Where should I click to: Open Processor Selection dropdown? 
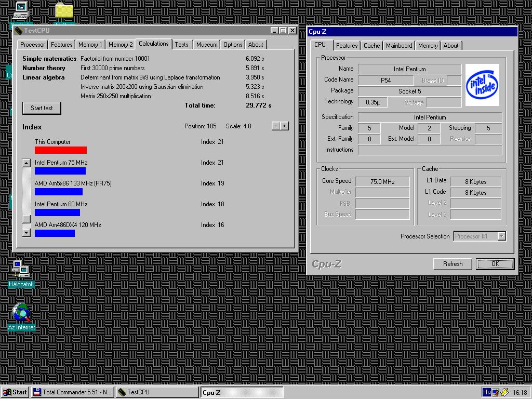coord(502,236)
